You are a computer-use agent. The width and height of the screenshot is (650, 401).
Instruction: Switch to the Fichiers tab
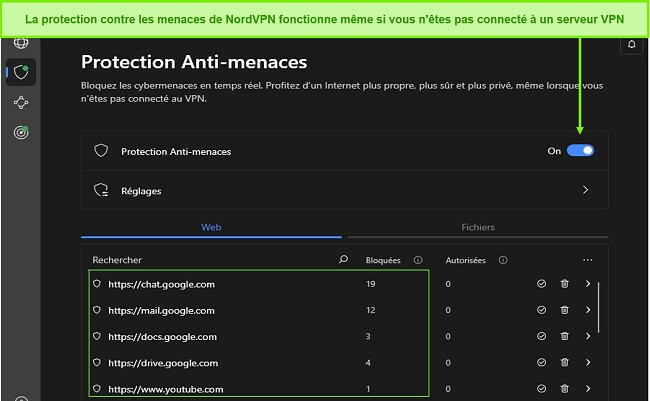[478, 227]
